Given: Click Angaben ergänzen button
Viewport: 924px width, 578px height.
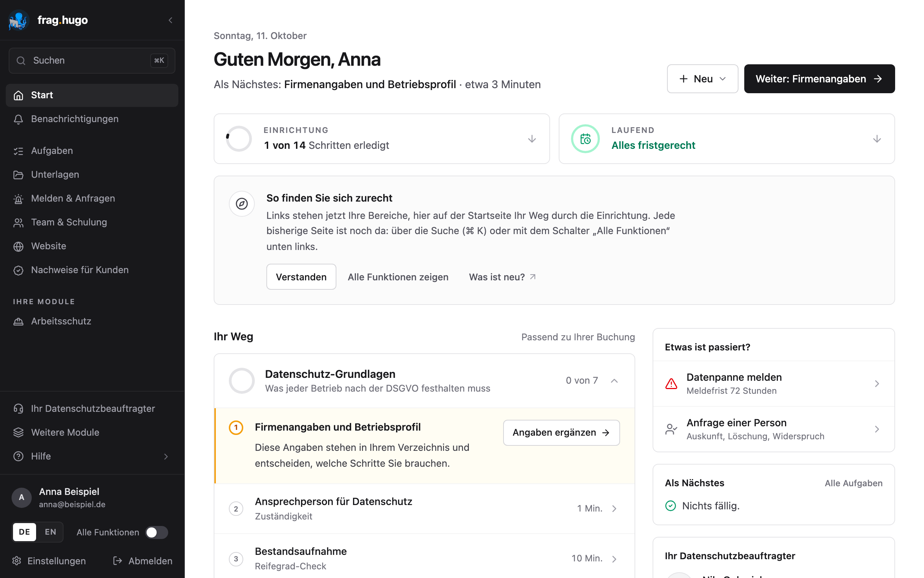Looking at the screenshot, I should [x=561, y=433].
